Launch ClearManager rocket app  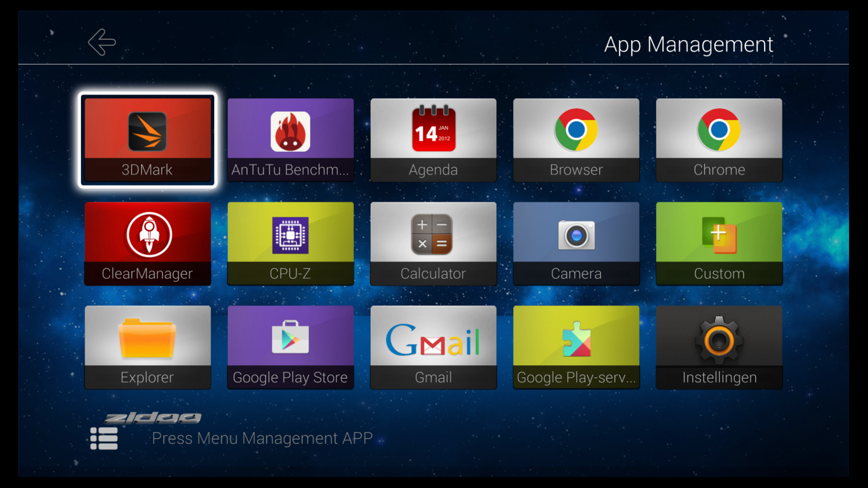click(x=147, y=244)
